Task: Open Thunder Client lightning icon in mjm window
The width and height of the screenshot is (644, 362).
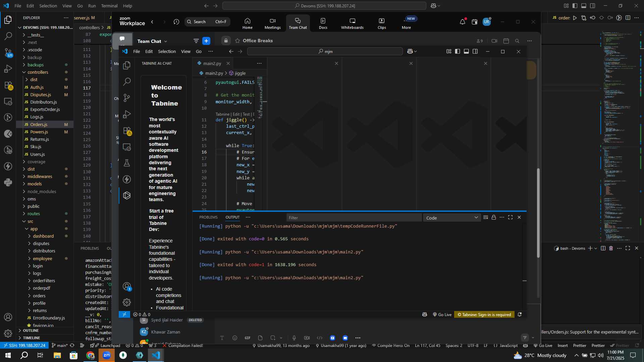Action: pos(127,179)
